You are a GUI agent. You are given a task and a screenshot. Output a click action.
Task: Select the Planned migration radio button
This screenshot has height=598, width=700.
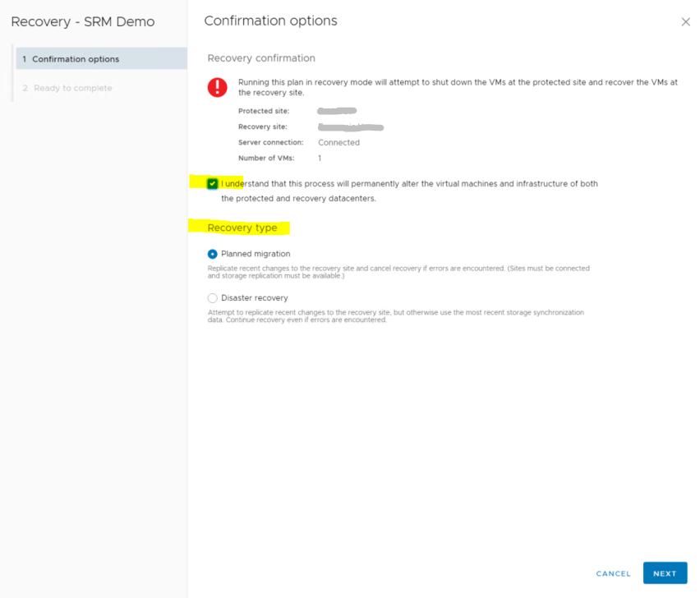[213, 254]
